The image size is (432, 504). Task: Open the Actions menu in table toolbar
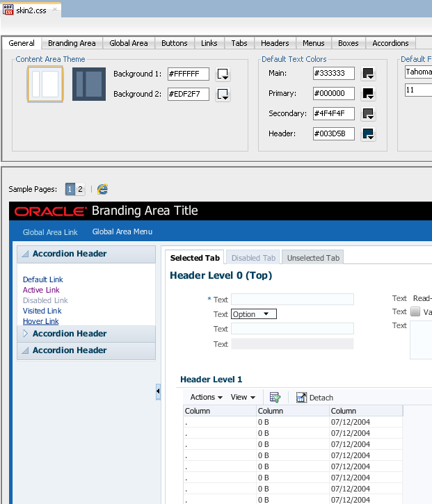coord(207,398)
